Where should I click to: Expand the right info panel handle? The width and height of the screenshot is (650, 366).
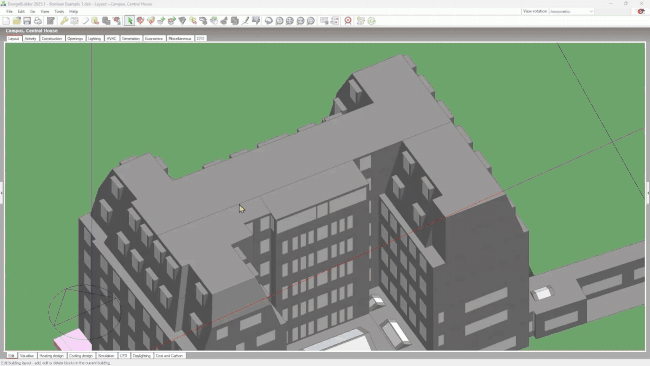(x=648, y=193)
